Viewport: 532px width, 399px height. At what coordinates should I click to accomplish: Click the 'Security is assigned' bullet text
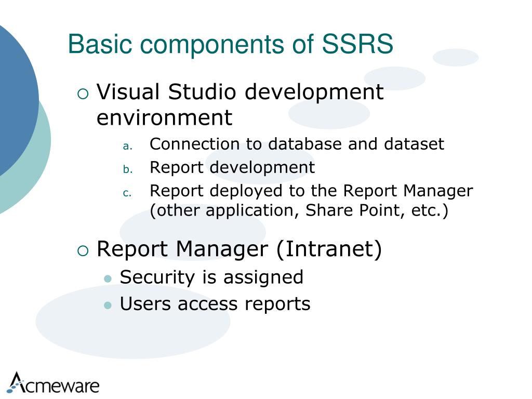point(212,277)
